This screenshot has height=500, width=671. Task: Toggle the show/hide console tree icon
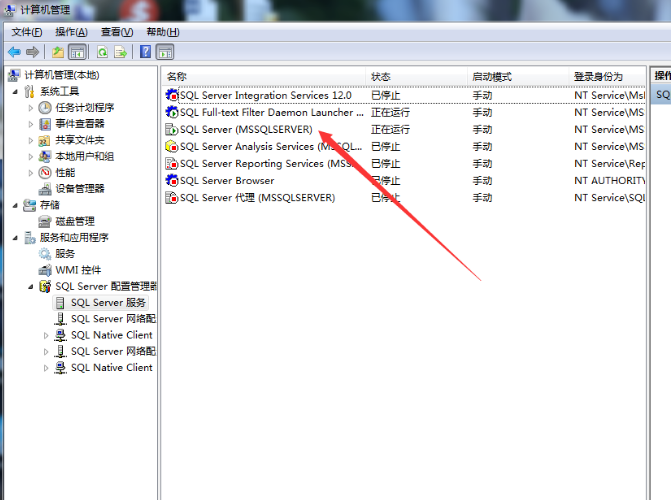[x=77, y=52]
